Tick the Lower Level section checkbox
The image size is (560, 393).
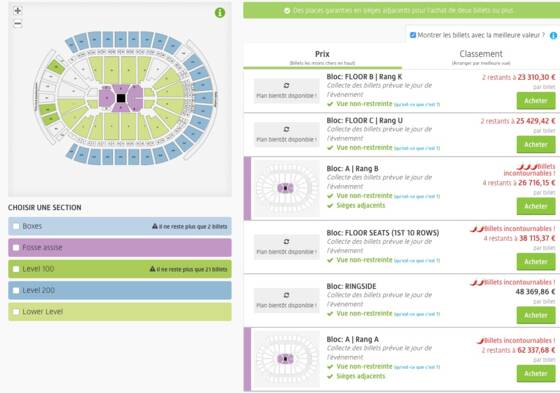click(x=16, y=312)
